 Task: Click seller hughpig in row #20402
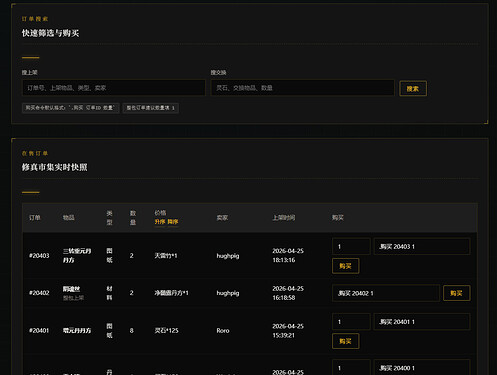pos(228,293)
